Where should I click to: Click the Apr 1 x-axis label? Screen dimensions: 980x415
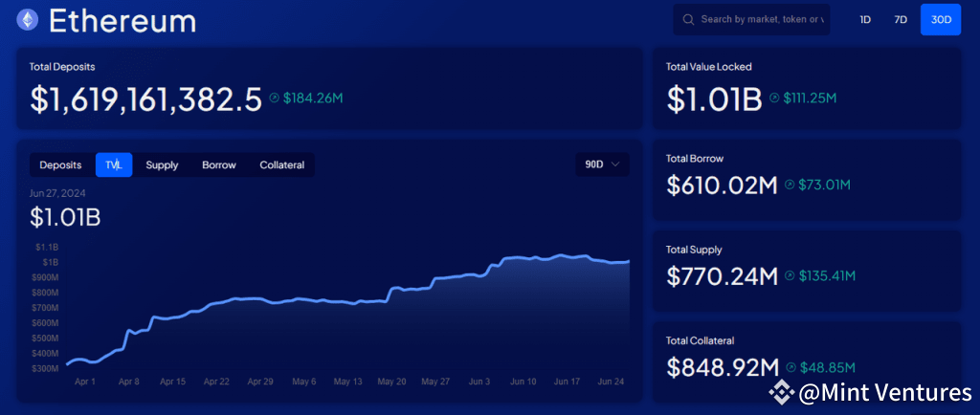click(x=84, y=382)
